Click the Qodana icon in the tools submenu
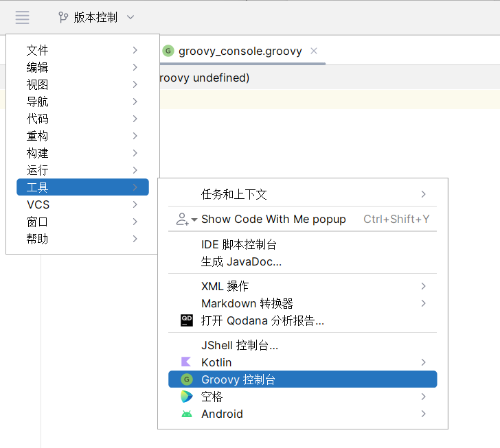The width and height of the screenshot is (500, 448). click(186, 320)
